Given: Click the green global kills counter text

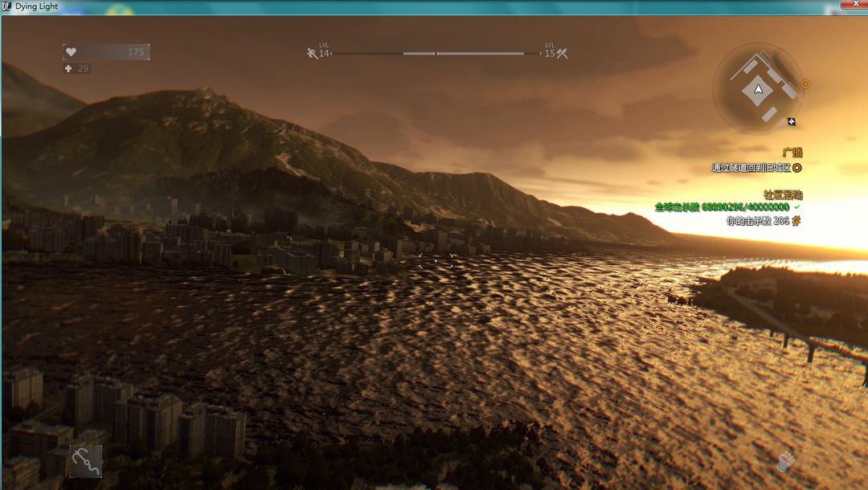Looking at the screenshot, I should coord(723,206).
